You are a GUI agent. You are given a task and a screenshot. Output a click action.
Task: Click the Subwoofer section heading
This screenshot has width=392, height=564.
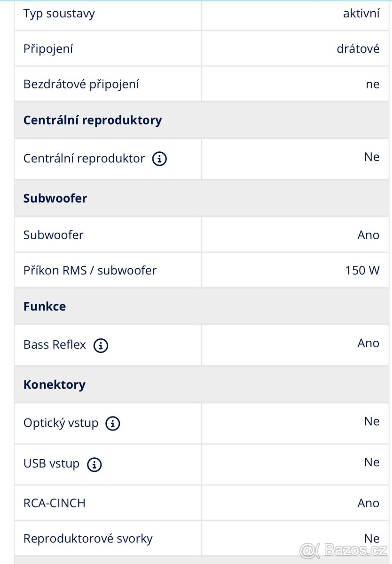(x=55, y=198)
